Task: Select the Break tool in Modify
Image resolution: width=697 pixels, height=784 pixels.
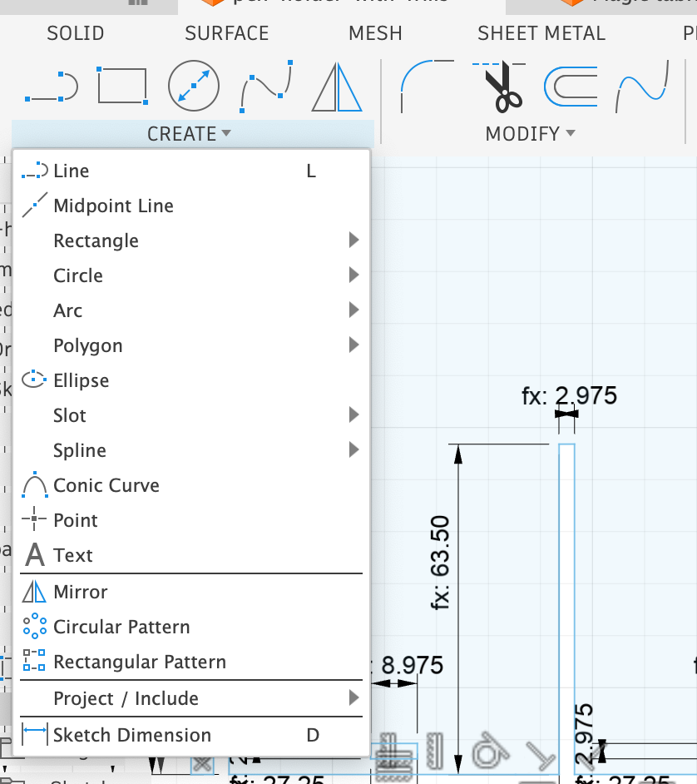Action: click(x=640, y=86)
